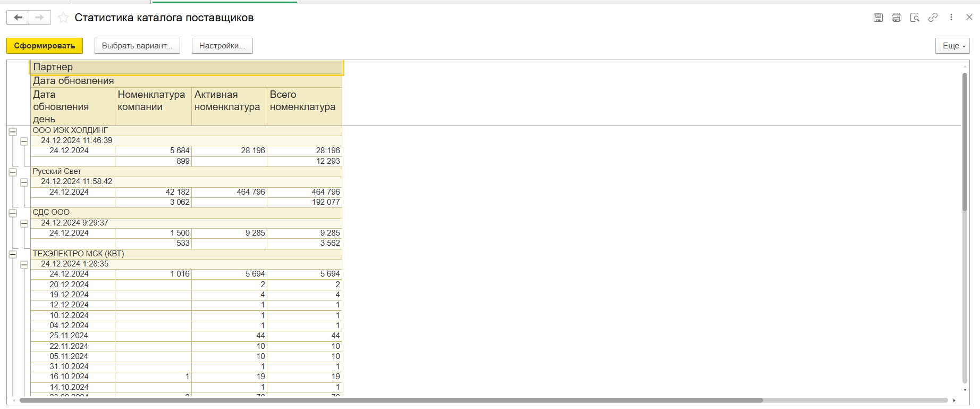
Task: Print the report with the printer icon
Action: coord(897,18)
